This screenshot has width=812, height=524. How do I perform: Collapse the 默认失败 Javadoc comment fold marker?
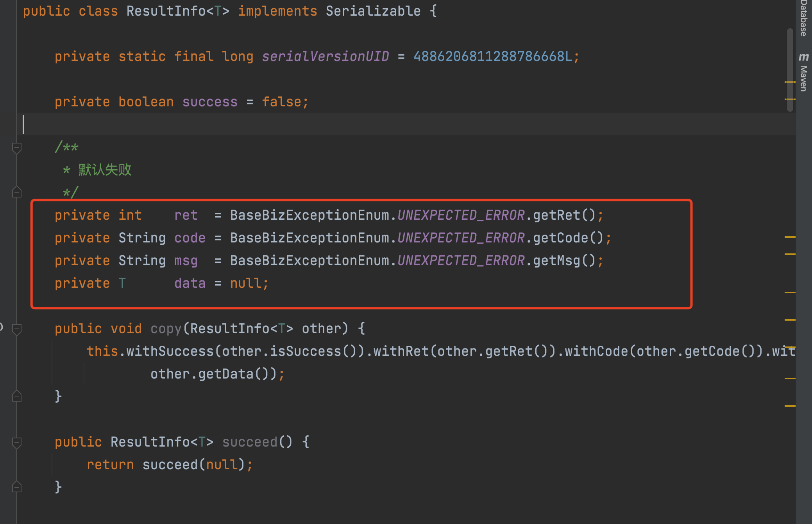(16, 147)
